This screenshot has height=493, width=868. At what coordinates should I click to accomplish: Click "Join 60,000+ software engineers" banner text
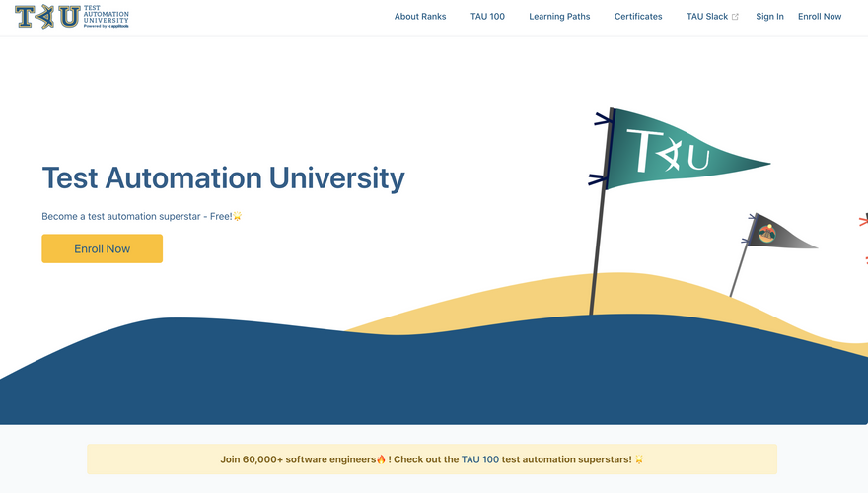[x=297, y=459]
